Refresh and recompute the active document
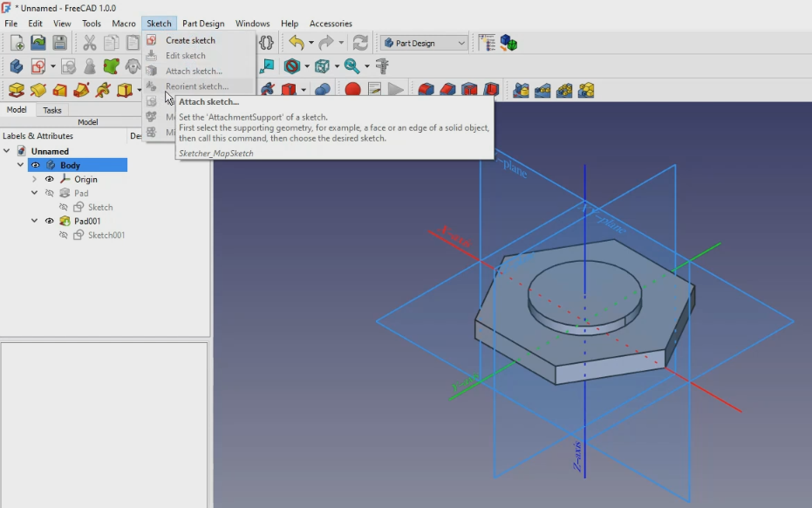812x508 pixels. 359,41
